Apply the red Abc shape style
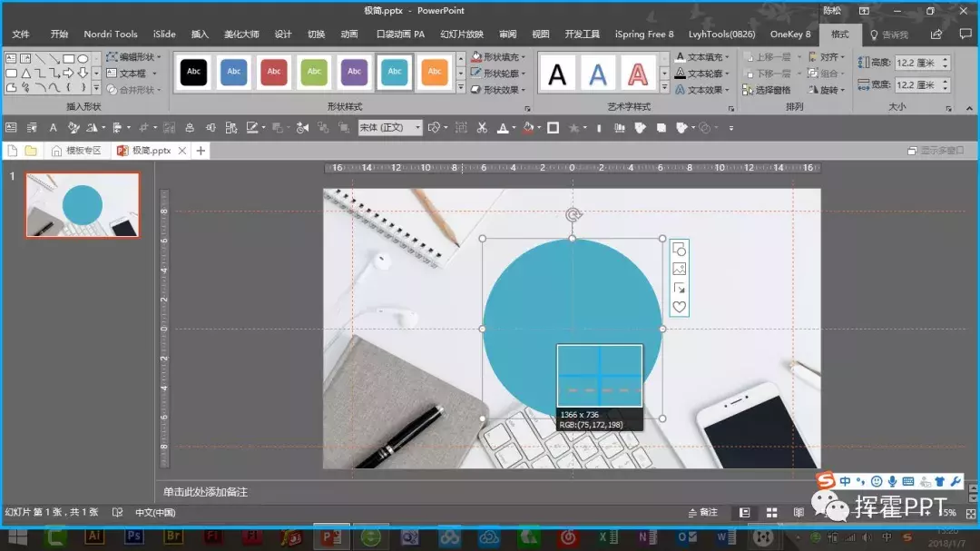 tap(274, 72)
